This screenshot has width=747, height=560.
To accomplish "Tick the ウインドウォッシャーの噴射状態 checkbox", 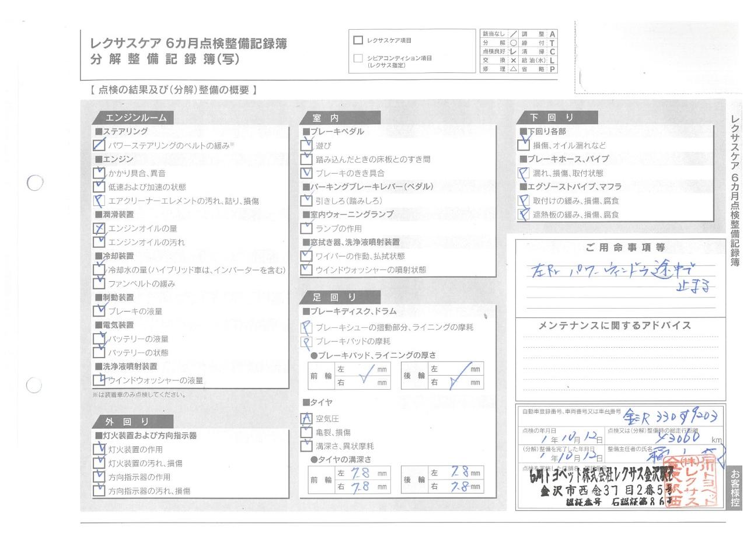I will 306,270.
